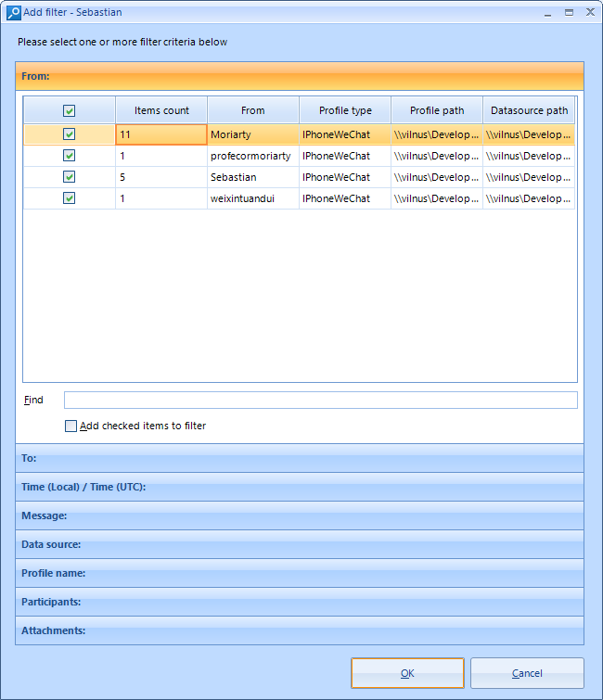Collapse the From: filter section

(300, 76)
